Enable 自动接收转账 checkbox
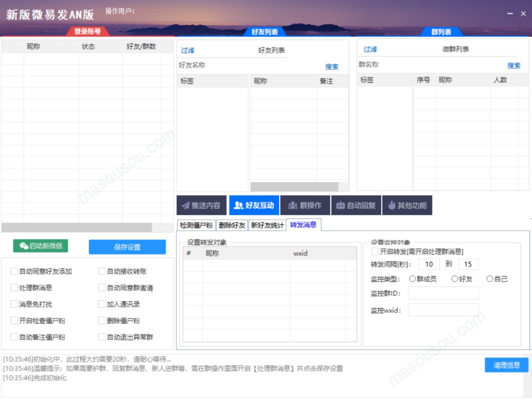This screenshot has height=400, width=532. [x=102, y=271]
